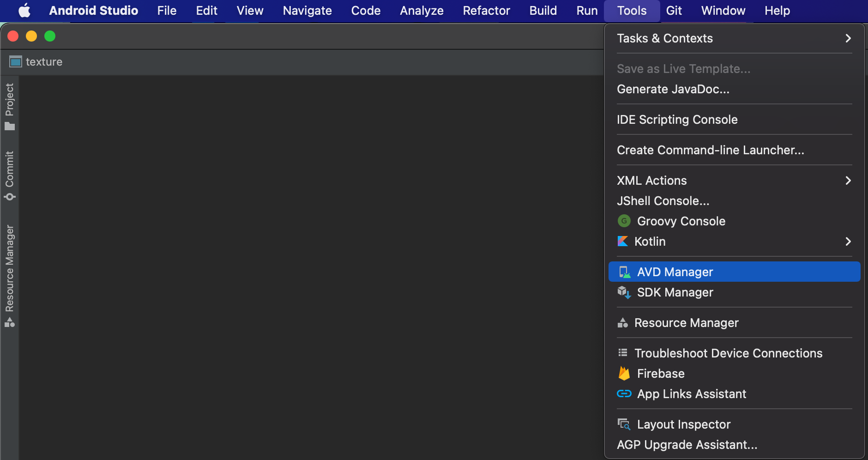This screenshot has width=868, height=460.
Task: Open App Links Assistant
Action: click(x=734, y=393)
